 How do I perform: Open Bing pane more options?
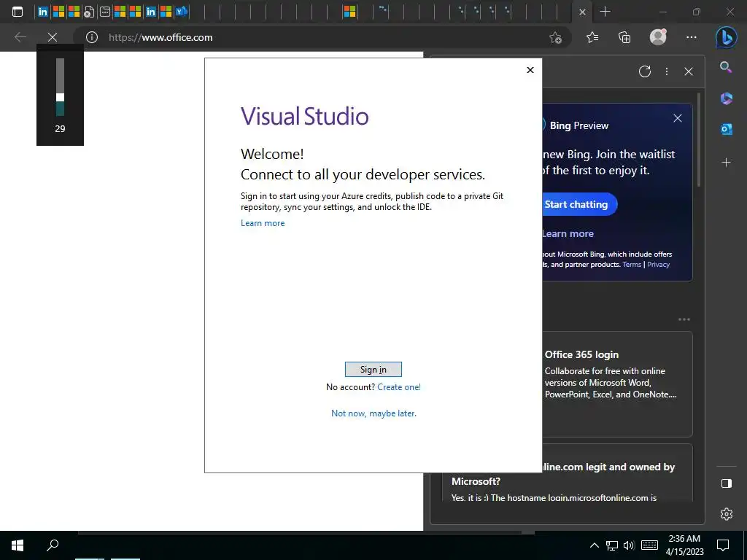click(667, 71)
